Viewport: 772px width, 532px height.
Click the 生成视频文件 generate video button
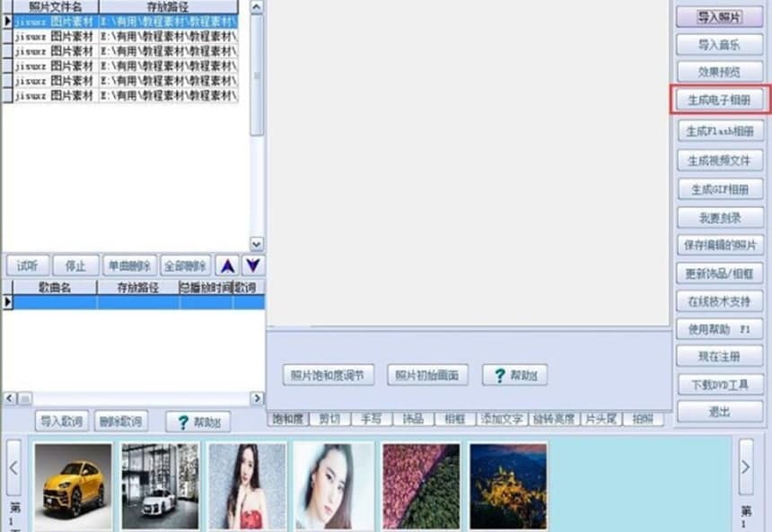(x=718, y=159)
